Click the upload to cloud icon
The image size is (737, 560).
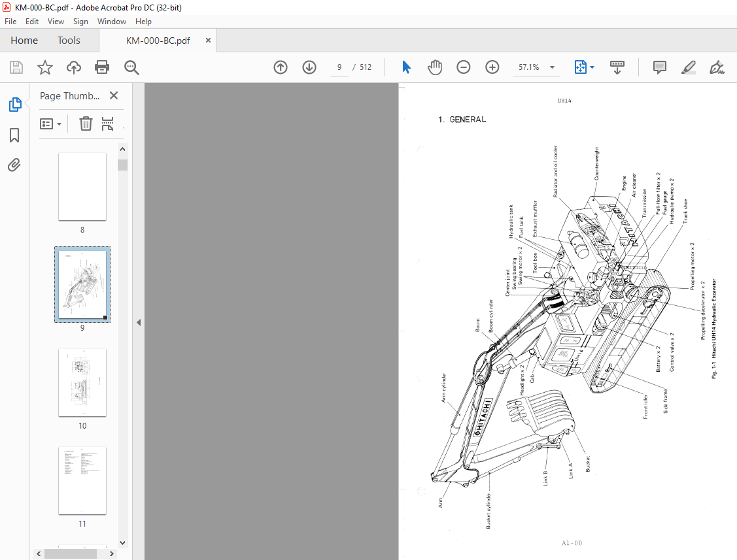point(74,67)
